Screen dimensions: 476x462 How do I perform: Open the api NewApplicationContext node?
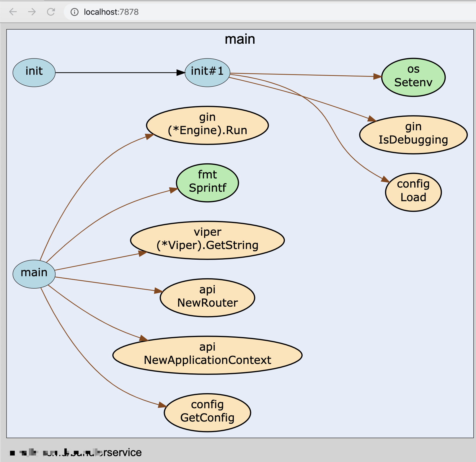(207, 355)
